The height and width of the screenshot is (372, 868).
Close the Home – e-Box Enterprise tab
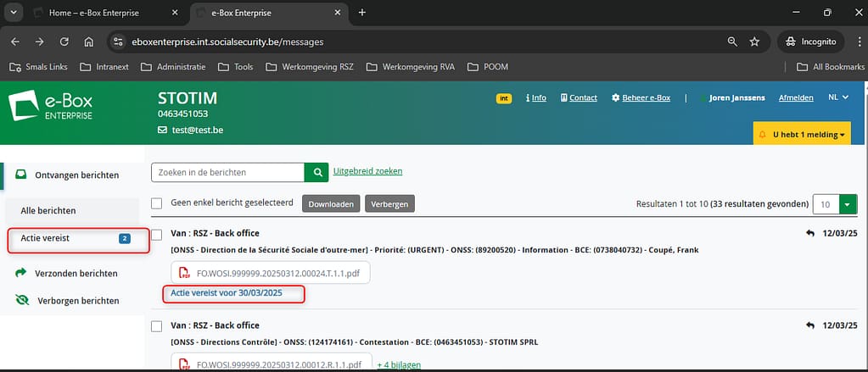pyautogui.click(x=175, y=13)
